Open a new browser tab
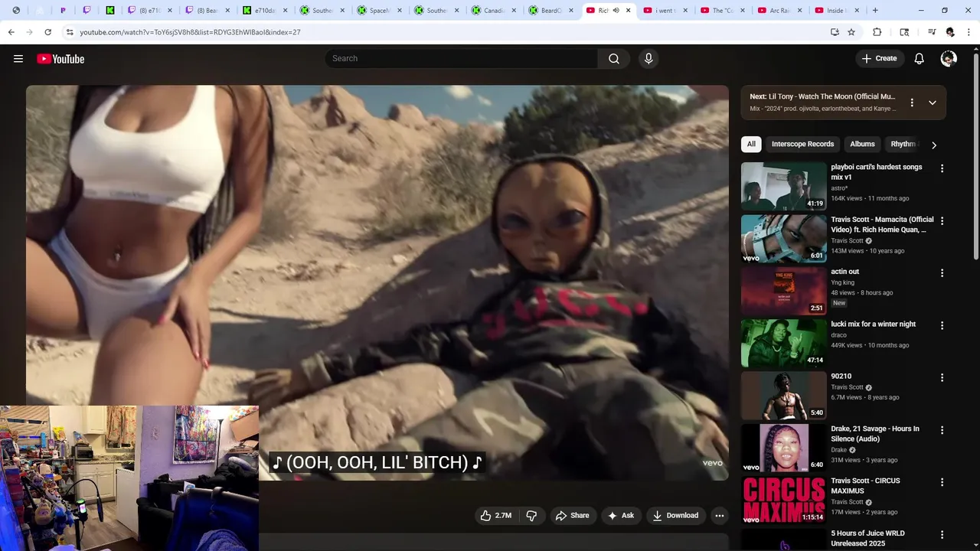 pos(875,11)
